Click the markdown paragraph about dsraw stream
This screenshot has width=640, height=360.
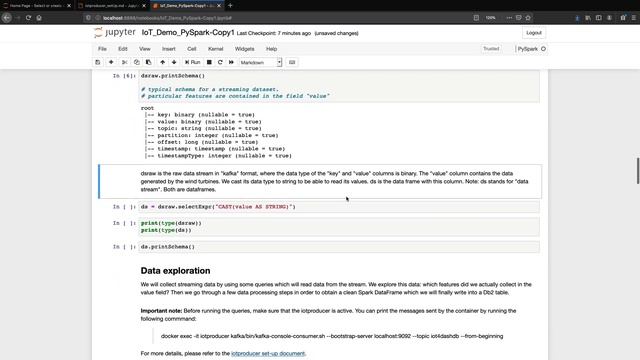pyautogui.click(x=335, y=181)
